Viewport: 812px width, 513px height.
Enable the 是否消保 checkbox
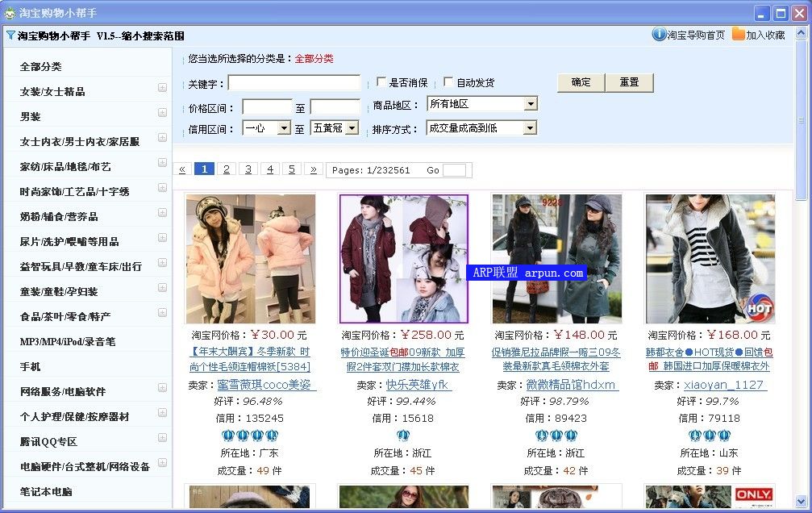(x=382, y=82)
